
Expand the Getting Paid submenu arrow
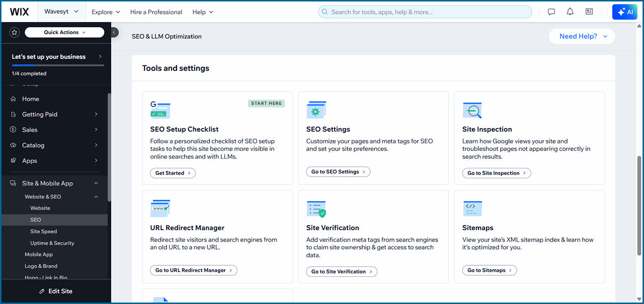click(96, 115)
